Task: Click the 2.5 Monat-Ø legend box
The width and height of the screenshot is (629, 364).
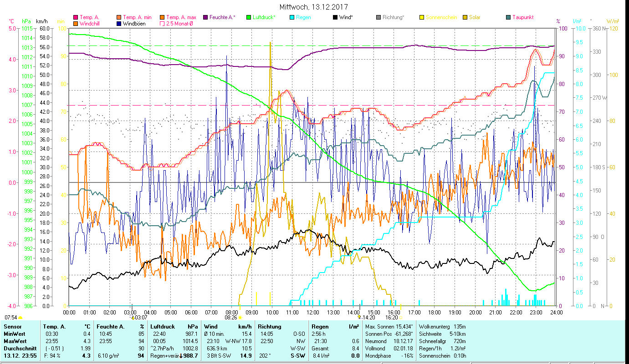Action: click(162, 23)
